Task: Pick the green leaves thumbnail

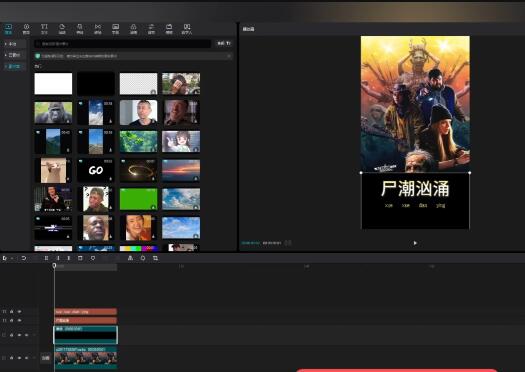Action: click(x=139, y=142)
